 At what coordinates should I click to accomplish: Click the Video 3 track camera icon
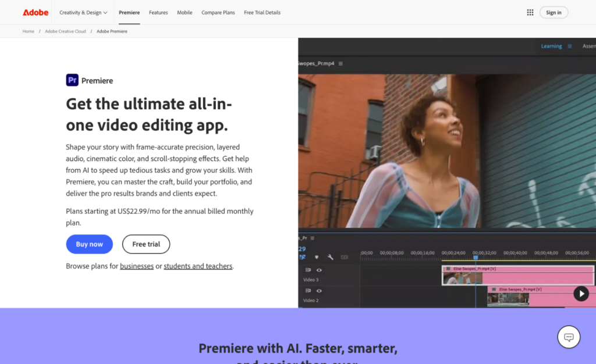[308, 270]
